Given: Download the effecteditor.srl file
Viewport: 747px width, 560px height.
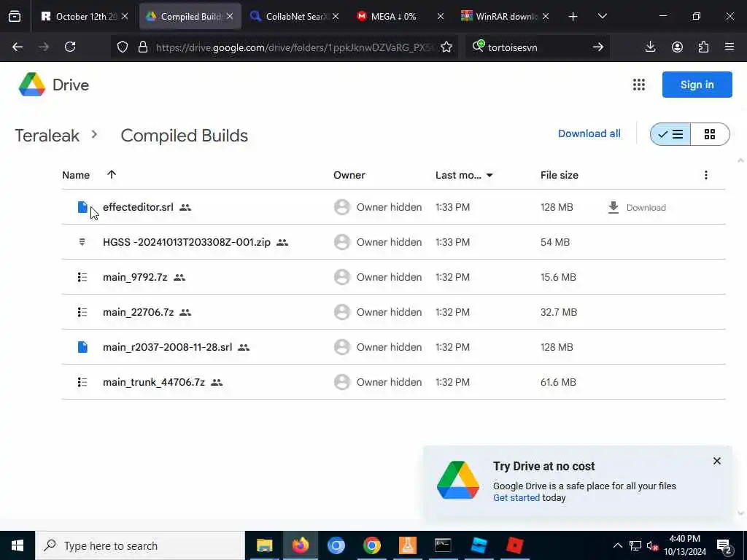Looking at the screenshot, I should coord(637,208).
